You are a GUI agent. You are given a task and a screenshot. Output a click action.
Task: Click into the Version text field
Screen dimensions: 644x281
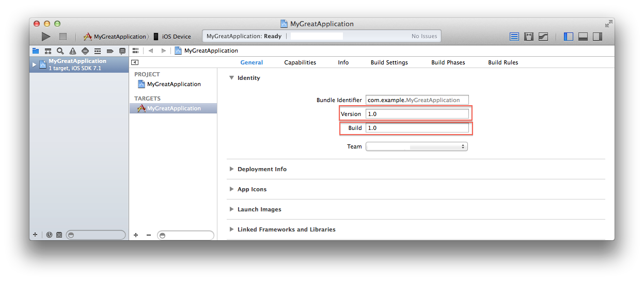pos(417,114)
